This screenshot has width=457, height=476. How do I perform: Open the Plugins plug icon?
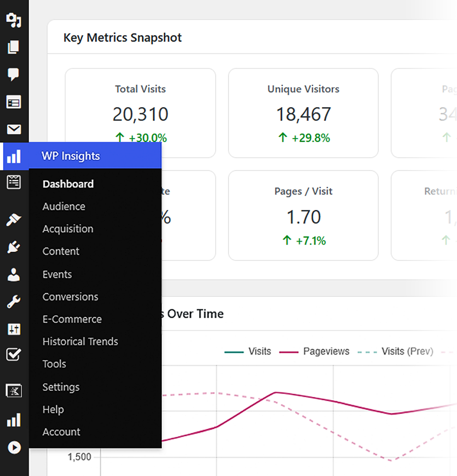pyautogui.click(x=14, y=247)
